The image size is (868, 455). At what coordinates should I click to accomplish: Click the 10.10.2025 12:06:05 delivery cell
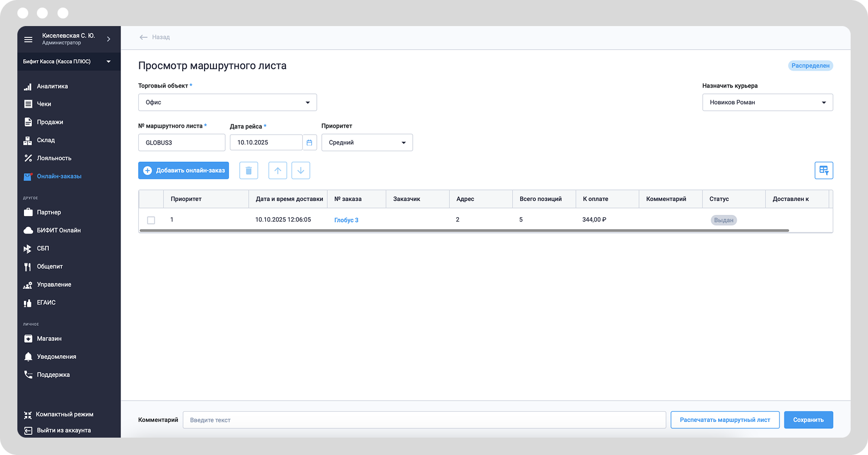(283, 220)
